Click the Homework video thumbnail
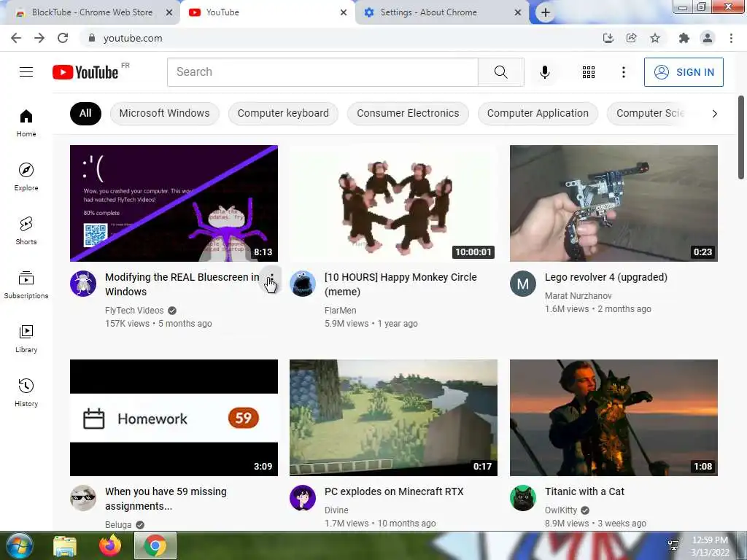Image resolution: width=747 pixels, height=560 pixels. (x=174, y=418)
